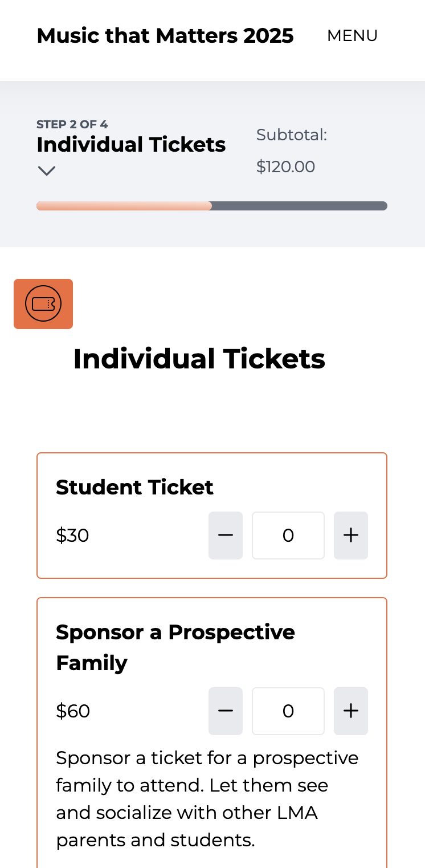Click the plus icon for Sponsor a Prospective Family
Image resolution: width=425 pixels, height=868 pixels.
click(x=350, y=711)
